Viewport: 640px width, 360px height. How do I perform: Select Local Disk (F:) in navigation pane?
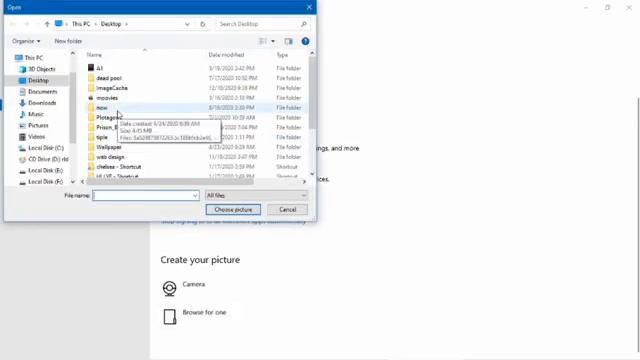[x=45, y=182]
